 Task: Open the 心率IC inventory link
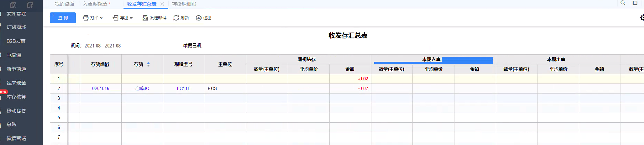tap(142, 88)
